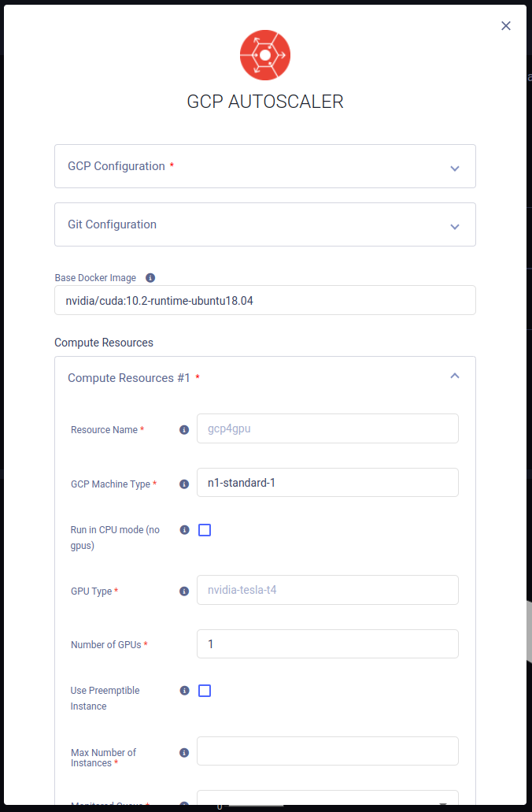Enable Run in CPU mode checkbox

205,530
